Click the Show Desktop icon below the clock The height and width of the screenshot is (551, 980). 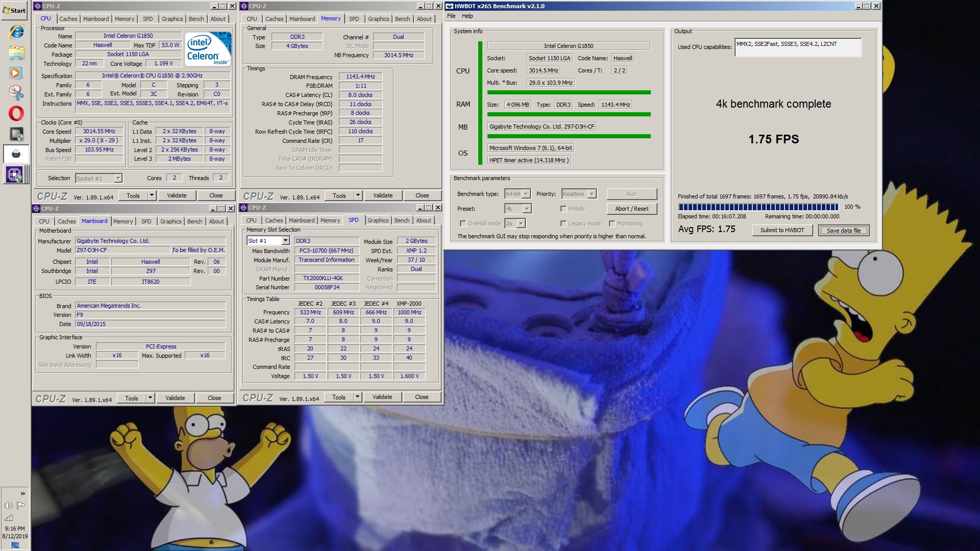click(15, 545)
